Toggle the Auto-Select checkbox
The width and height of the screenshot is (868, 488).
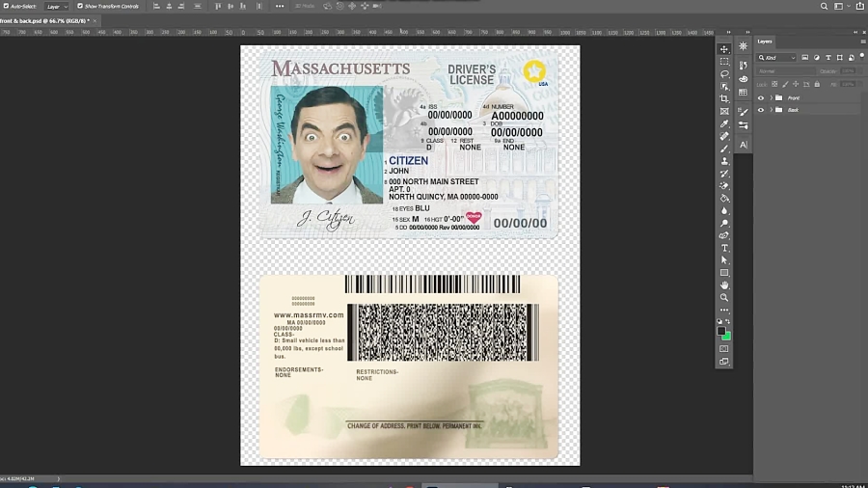(6, 6)
